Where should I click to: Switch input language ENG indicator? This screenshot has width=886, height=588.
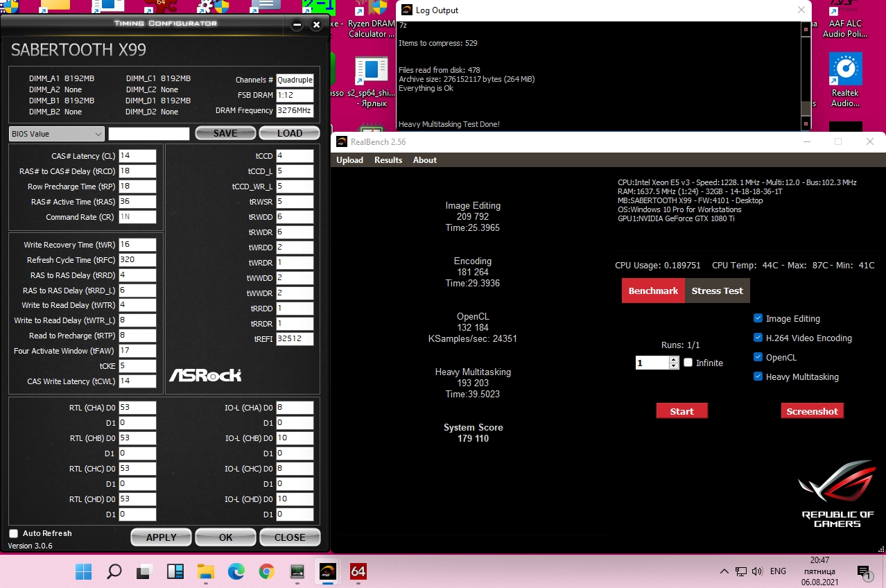(778, 571)
